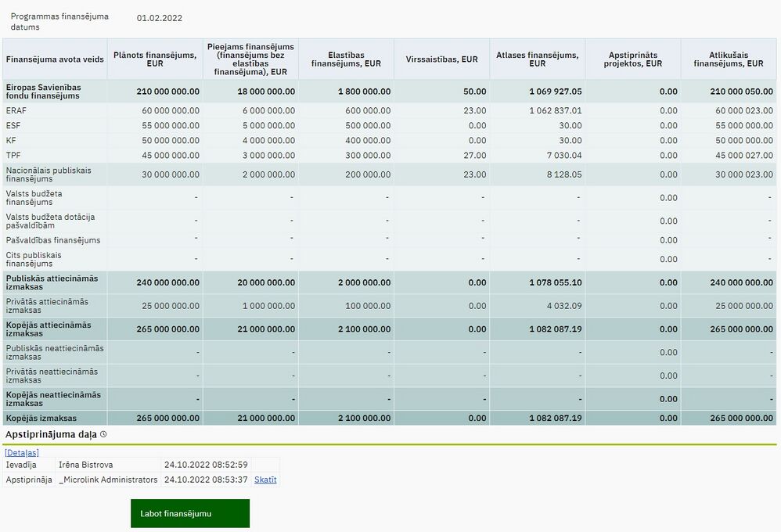
Task: Click the Plānots finansējums, EUR header
Action: point(155,59)
